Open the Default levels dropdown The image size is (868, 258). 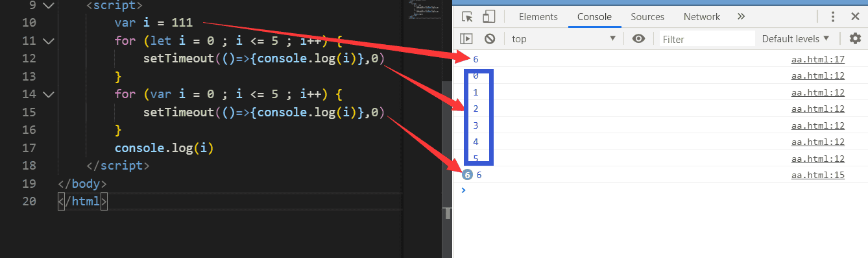click(x=796, y=39)
